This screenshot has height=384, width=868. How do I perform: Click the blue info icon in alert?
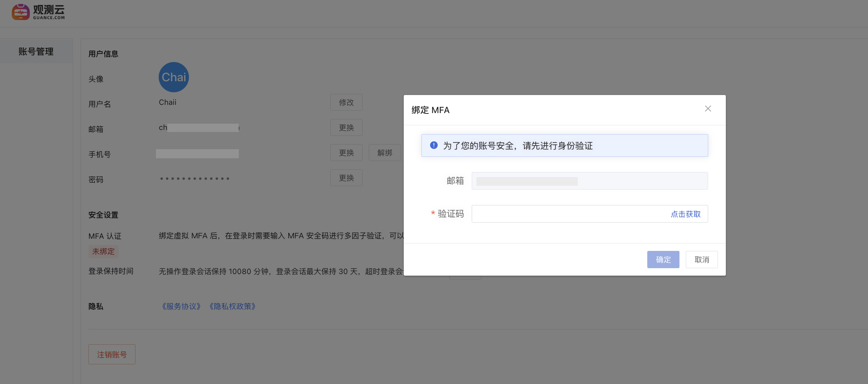(434, 145)
